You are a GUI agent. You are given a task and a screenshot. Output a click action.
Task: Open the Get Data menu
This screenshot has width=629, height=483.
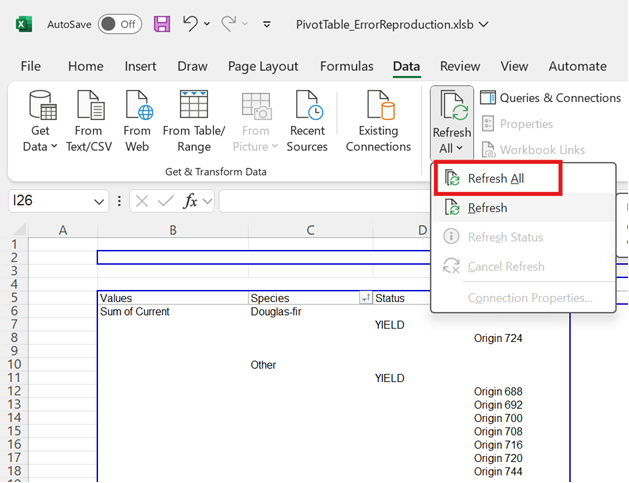click(41, 121)
